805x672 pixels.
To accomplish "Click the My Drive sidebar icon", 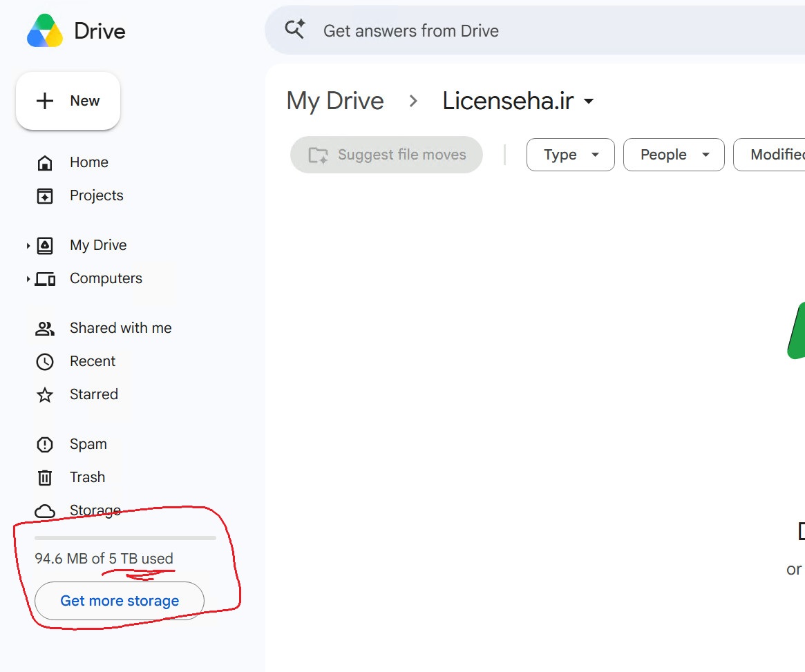I will click(45, 246).
